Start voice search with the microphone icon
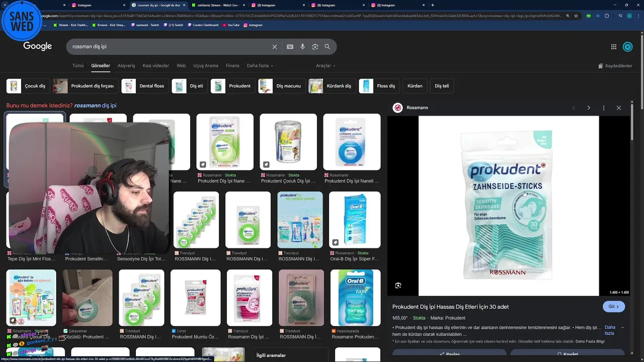The width and height of the screenshot is (644, 362). tap(302, 47)
